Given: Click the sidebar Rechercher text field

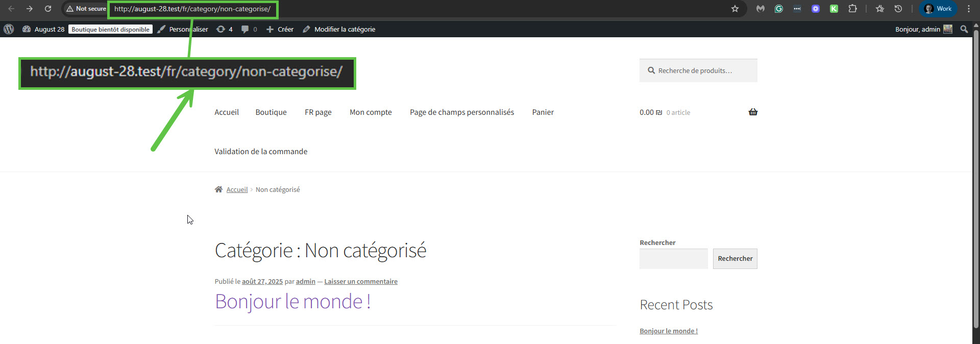Looking at the screenshot, I should coord(673,259).
